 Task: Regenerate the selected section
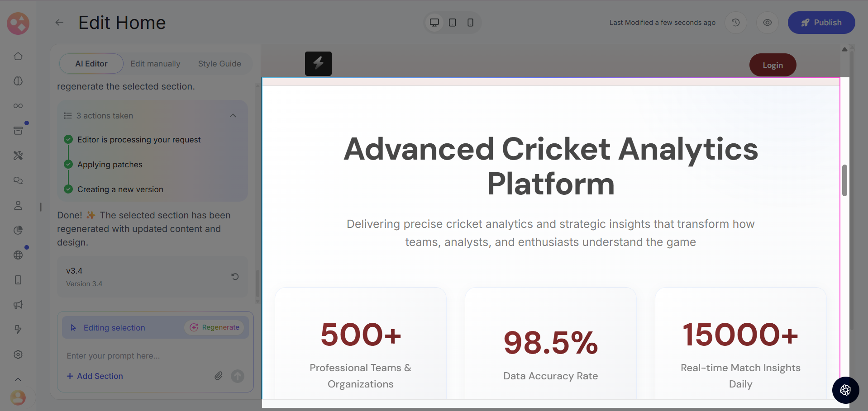(x=215, y=327)
